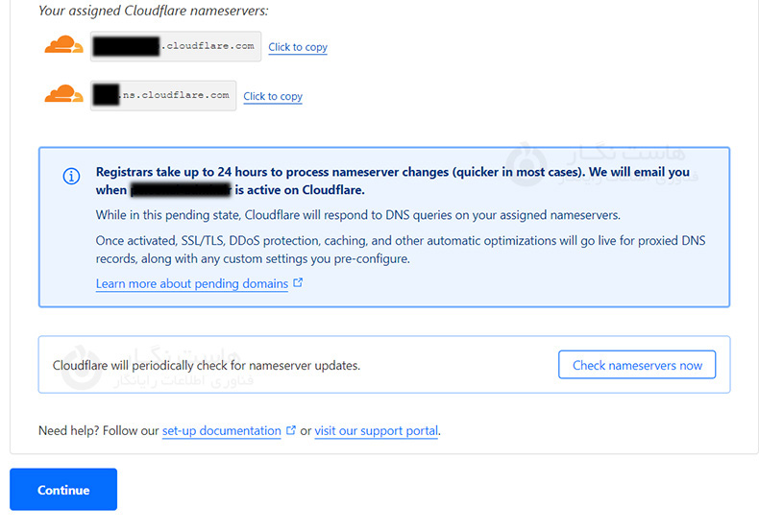Open Learn more about pending domains
Screen dimensions: 759x532
pyautogui.click(x=192, y=284)
